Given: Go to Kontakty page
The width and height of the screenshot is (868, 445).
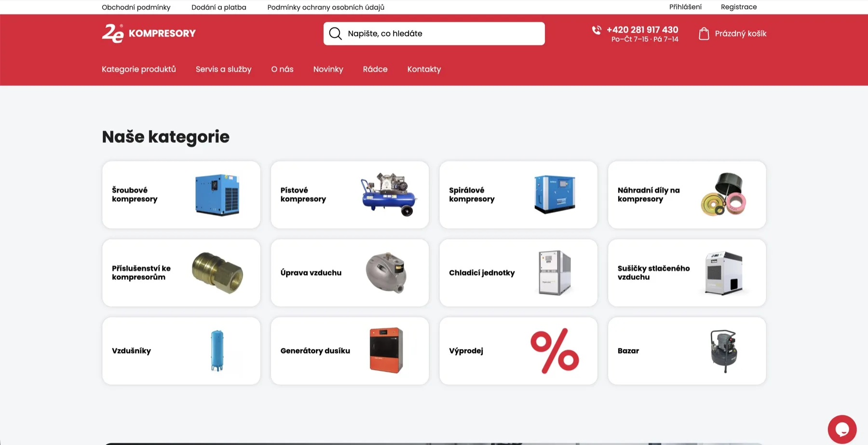Looking at the screenshot, I should [424, 69].
